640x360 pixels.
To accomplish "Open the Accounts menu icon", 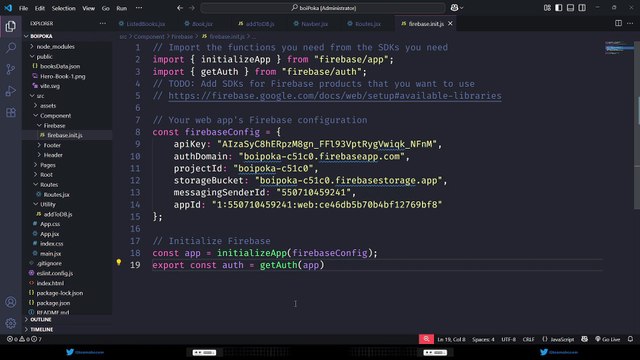I will pyautogui.click(x=11, y=302).
